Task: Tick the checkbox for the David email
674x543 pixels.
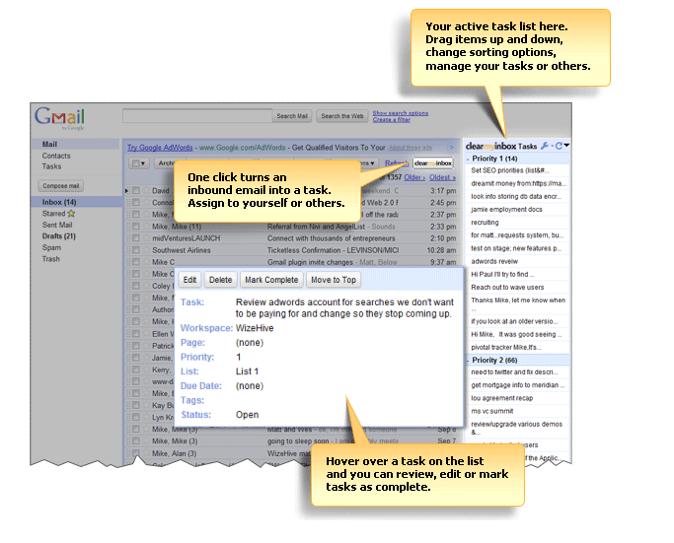Action: [x=136, y=190]
